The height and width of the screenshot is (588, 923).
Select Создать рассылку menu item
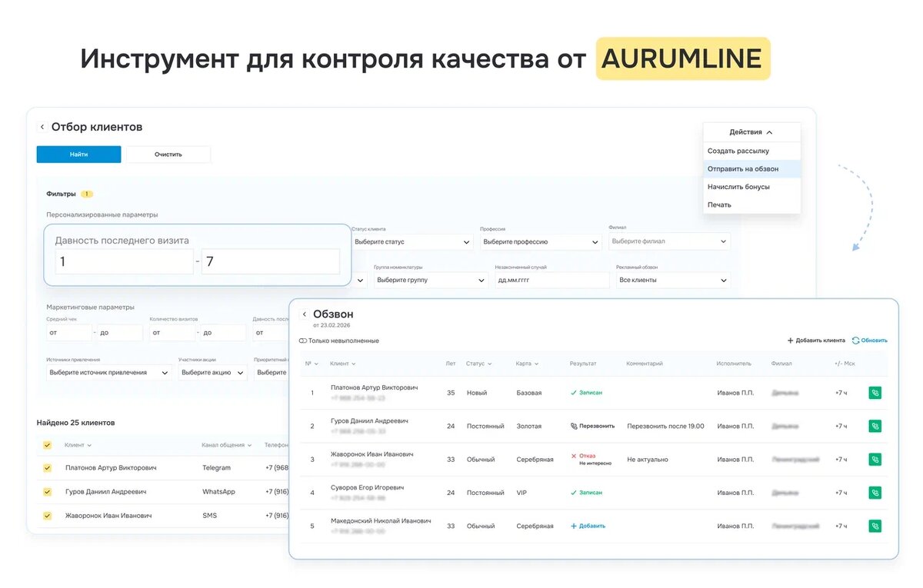click(751, 151)
